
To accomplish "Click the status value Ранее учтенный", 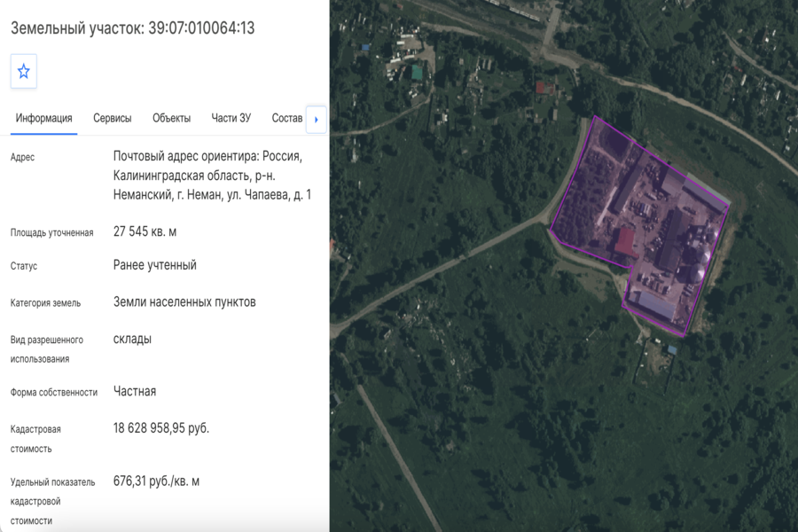I will (x=154, y=265).
